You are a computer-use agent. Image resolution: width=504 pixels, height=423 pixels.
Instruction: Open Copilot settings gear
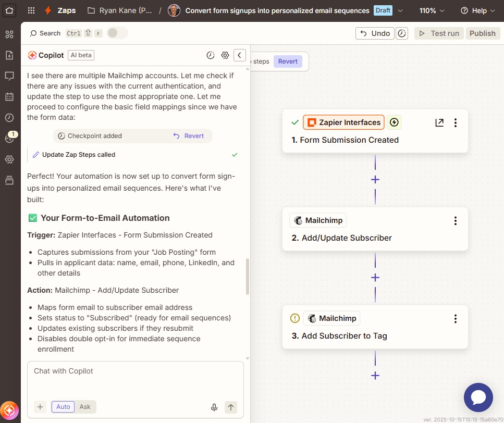pos(225,55)
